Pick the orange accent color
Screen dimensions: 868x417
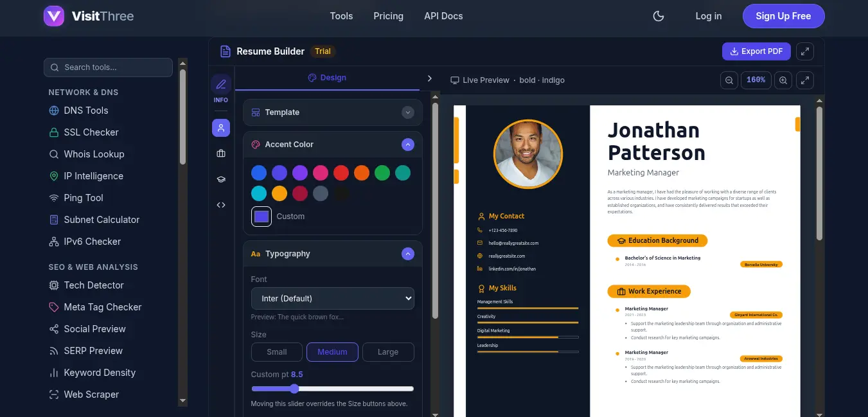pyautogui.click(x=362, y=173)
